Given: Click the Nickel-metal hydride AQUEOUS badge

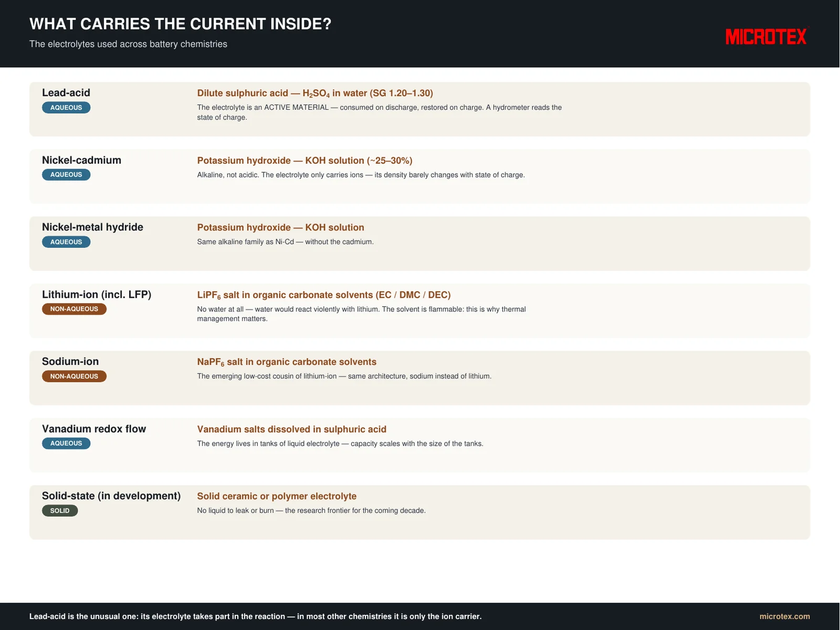Looking at the screenshot, I should [66, 242].
